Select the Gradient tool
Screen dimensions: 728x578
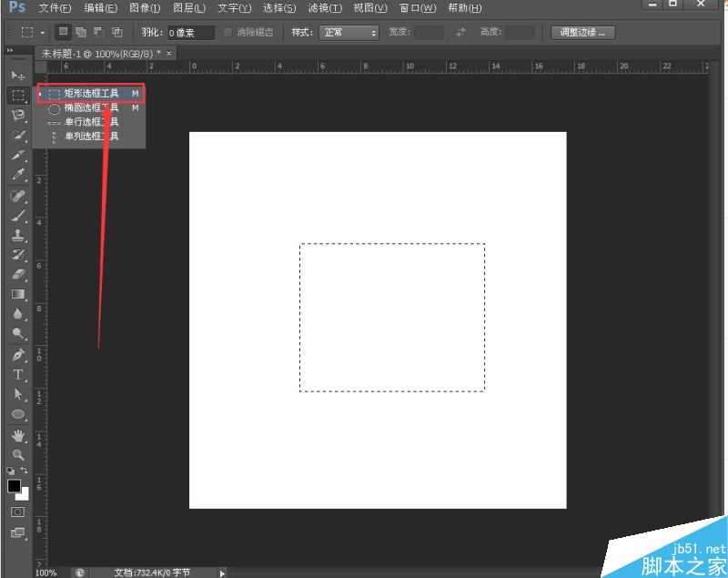point(17,294)
